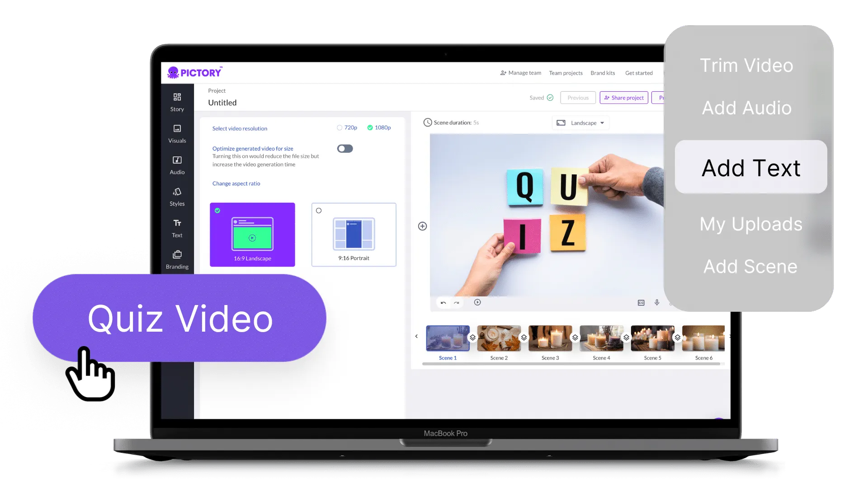Select 1080p video resolution radio button

click(x=368, y=127)
